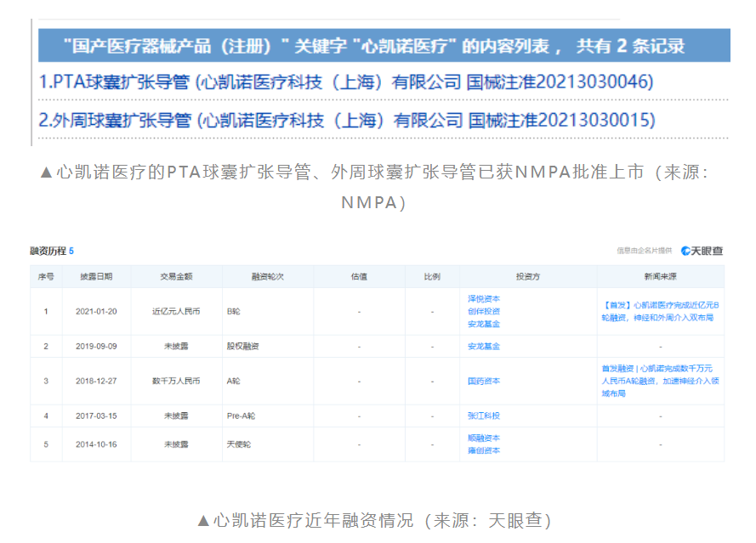756x543 pixels.
Task: Open the 外周球囊扩张导管 registration record
Action: point(347,120)
